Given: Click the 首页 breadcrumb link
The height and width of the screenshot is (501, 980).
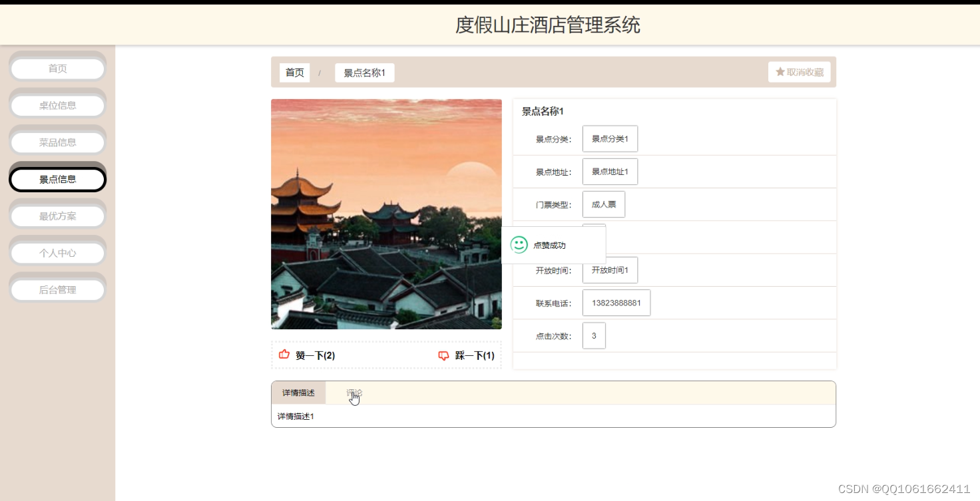Looking at the screenshot, I should (295, 73).
